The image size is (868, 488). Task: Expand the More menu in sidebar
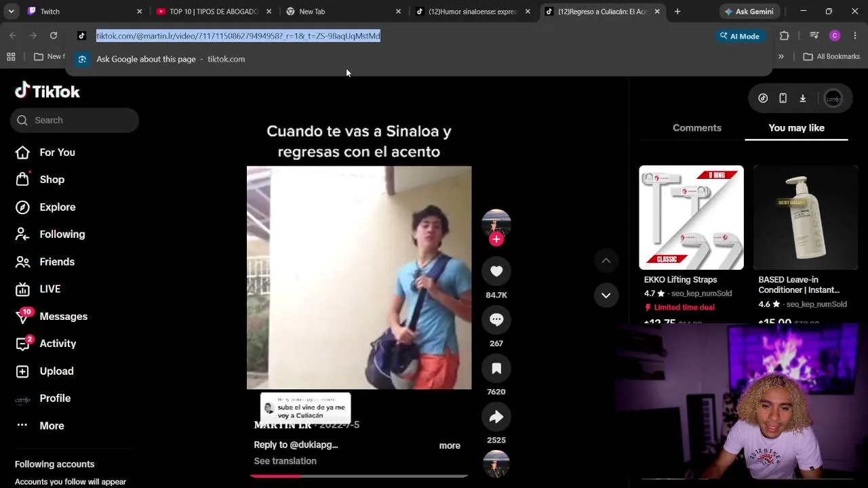39,426
